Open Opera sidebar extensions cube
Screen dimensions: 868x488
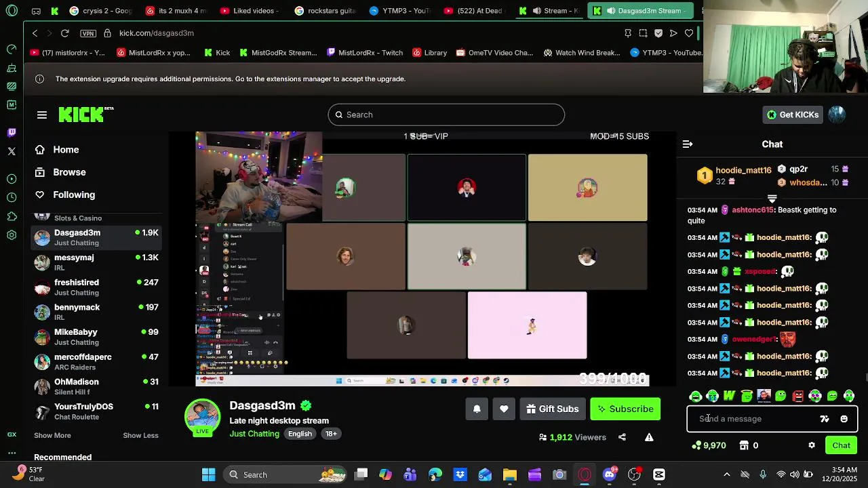[x=12, y=216]
